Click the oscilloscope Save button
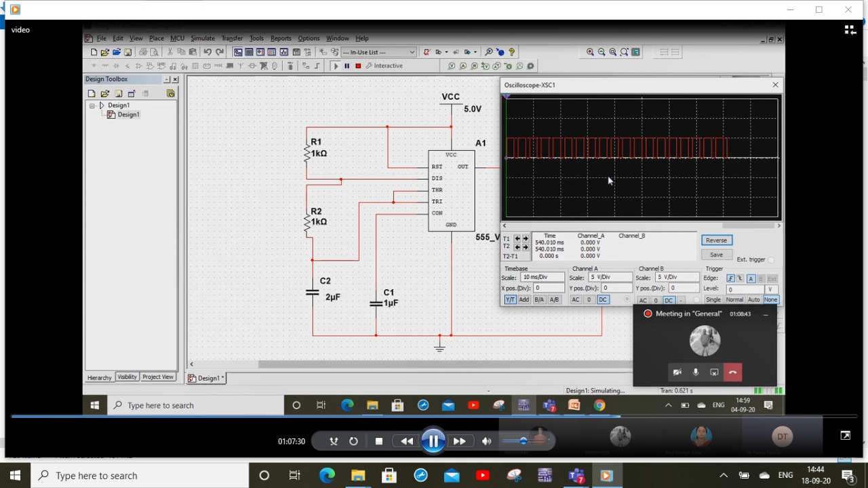This screenshot has height=488, width=868. (x=716, y=255)
